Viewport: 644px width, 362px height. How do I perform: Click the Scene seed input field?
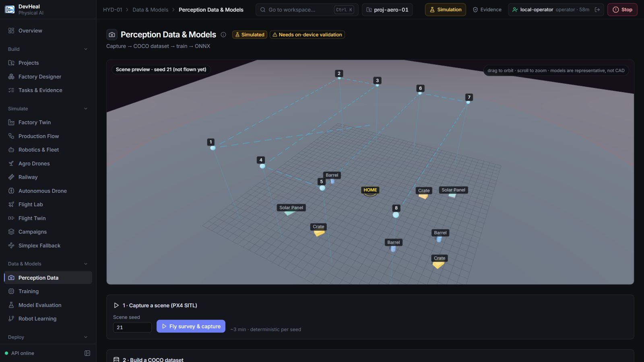(132, 327)
